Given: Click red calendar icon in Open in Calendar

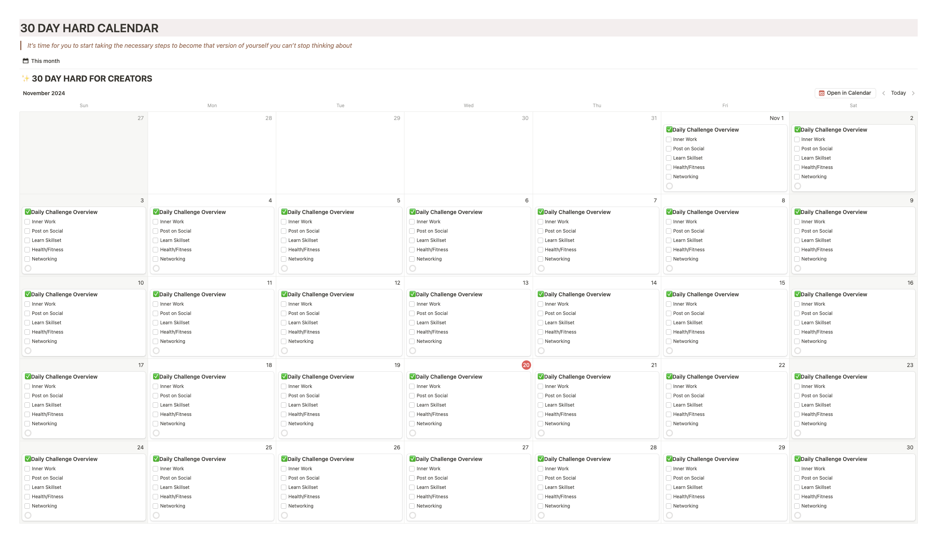Looking at the screenshot, I should [821, 93].
